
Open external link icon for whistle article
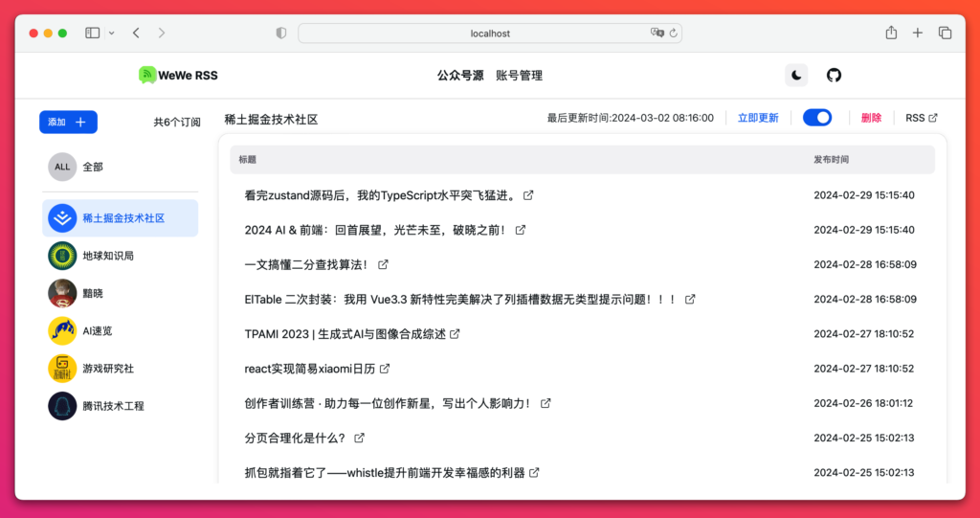tap(534, 473)
